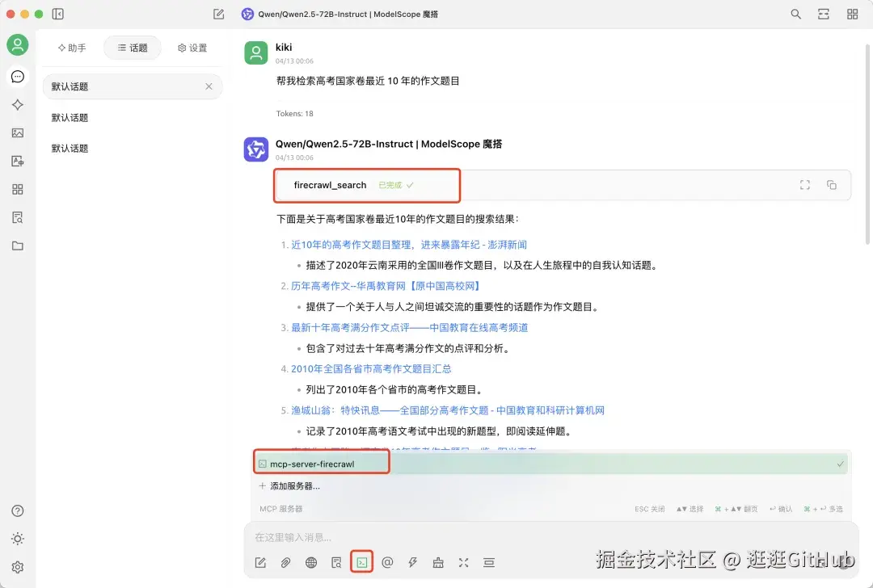Collapse the left sidebar panel
873x588 pixels.
coord(57,14)
